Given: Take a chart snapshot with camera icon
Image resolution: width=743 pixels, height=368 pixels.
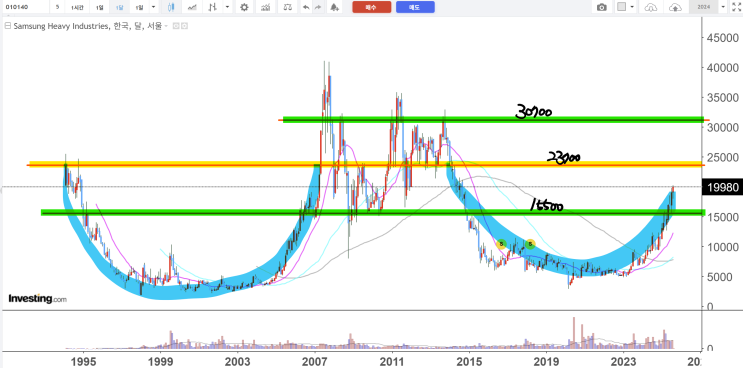Looking at the screenshot, I should coord(602,7).
